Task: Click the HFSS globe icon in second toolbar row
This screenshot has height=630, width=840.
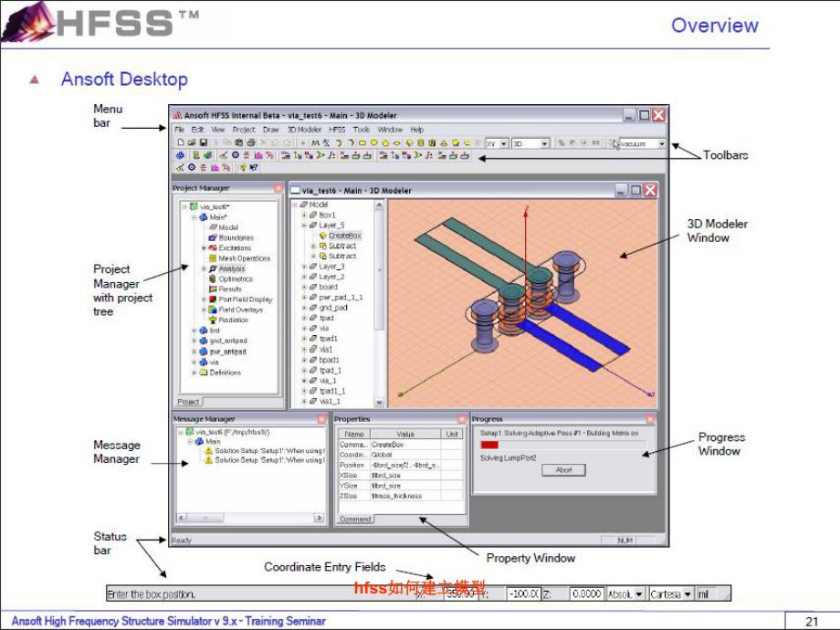Action: [180, 155]
